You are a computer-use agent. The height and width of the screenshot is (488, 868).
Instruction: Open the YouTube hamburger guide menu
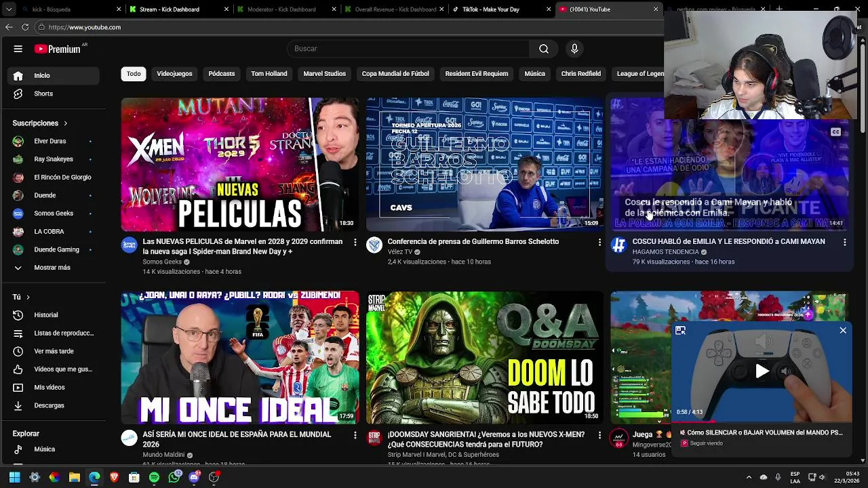click(18, 49)
